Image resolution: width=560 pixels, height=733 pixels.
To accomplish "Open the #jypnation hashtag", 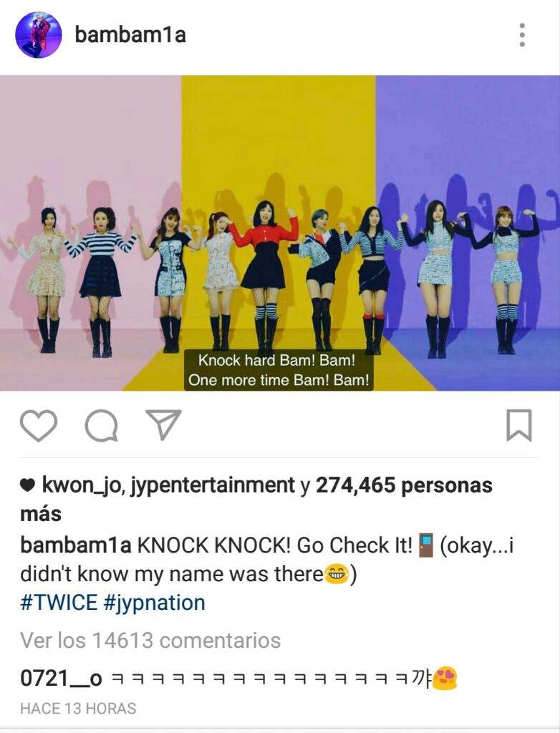I will (x=155, y=603).
